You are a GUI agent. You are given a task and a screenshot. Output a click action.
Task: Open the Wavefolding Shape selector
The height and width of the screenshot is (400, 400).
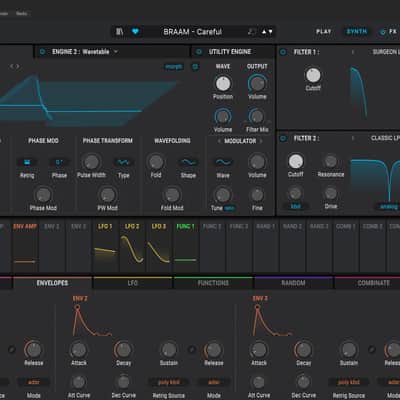pos(188,162)
